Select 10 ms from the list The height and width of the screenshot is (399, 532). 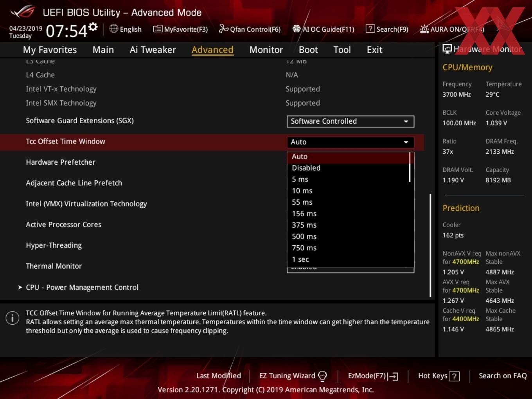pyautogui.click(x=348, y=191)
